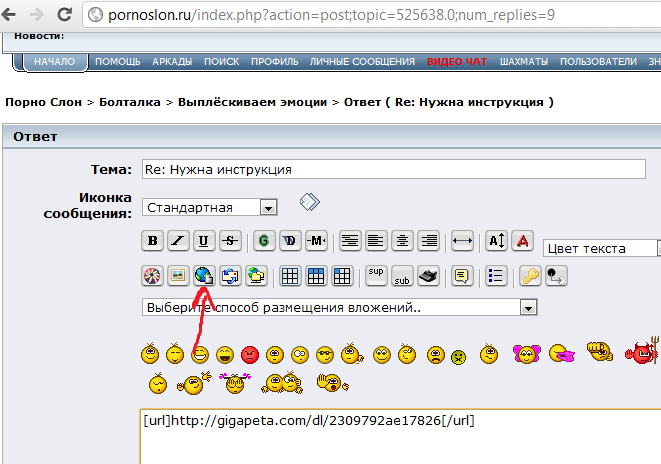Apply strikethrough to selected text
The width and height of the screenshot is (661, 464).
[x=230, y=240]
